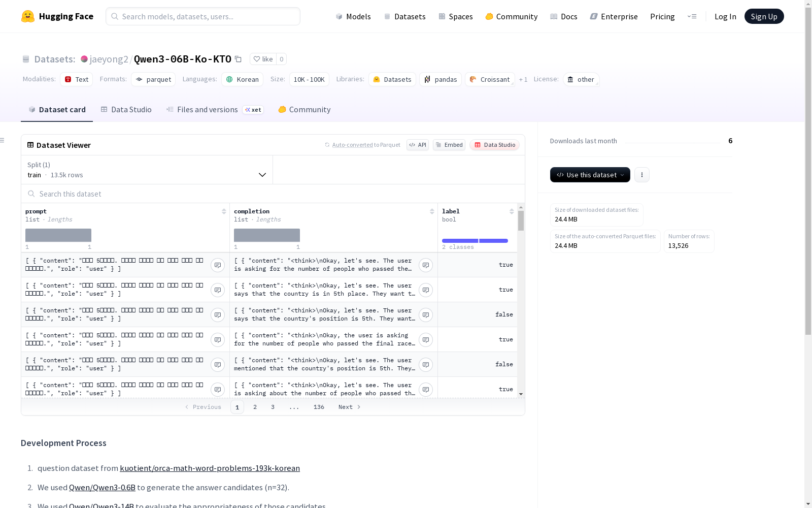The width and height of the screenshot is (812, 508).
Task: Expand fourth row prompt cell message icon
Action: (218, 340)
